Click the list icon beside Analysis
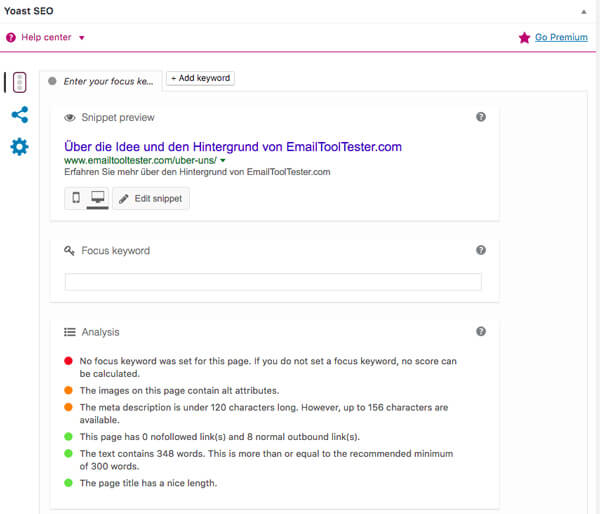This screenshot has width=600, height=514. click(70, 332)
